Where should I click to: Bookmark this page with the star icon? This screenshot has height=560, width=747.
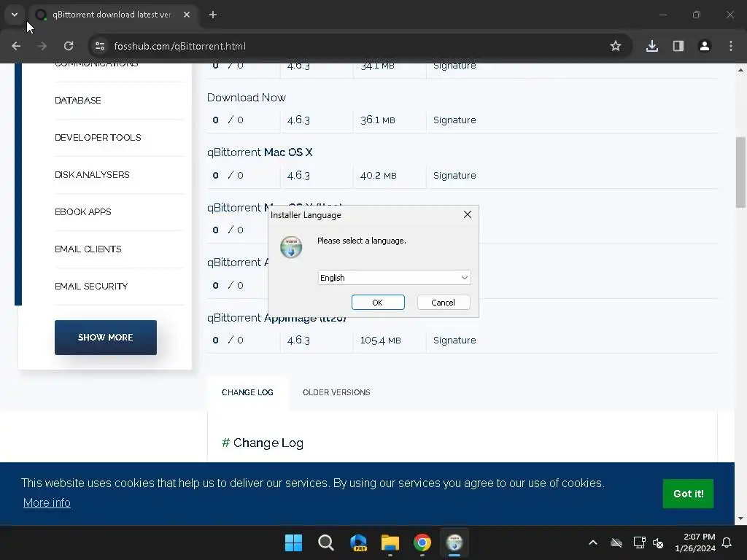tap(616, 46)
